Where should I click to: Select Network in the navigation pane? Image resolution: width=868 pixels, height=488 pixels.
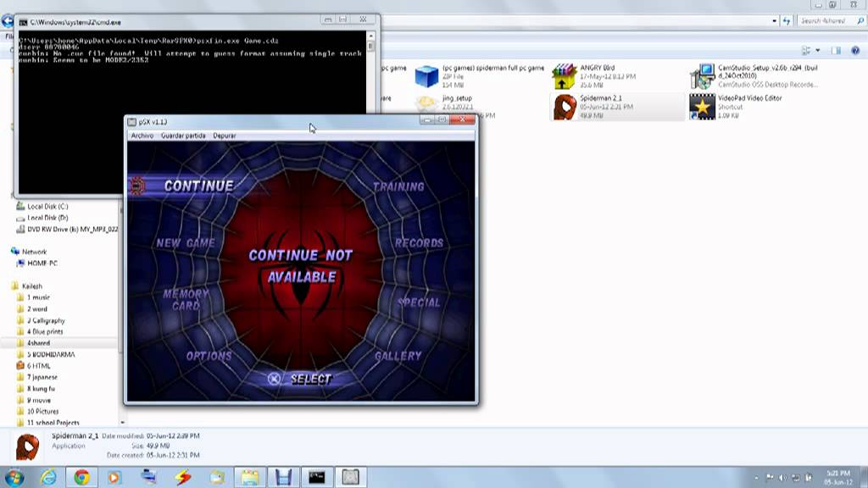[x=34, y=252]
